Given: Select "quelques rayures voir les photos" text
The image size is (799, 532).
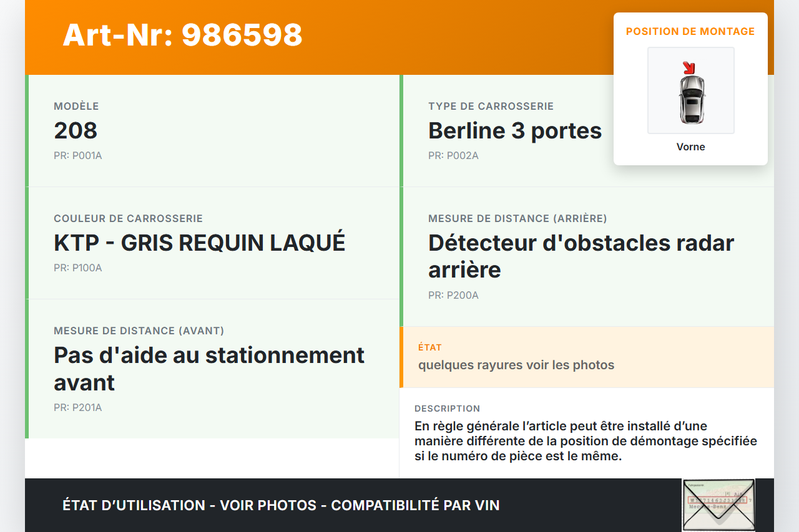Looking at the screenshot, I should [x=516, y=365].
